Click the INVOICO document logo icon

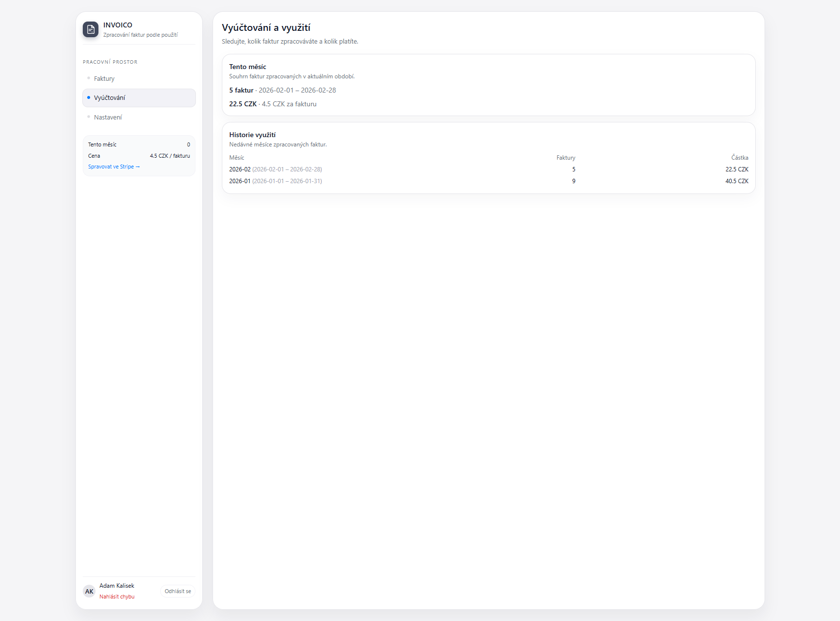click(x=91, y=29)
